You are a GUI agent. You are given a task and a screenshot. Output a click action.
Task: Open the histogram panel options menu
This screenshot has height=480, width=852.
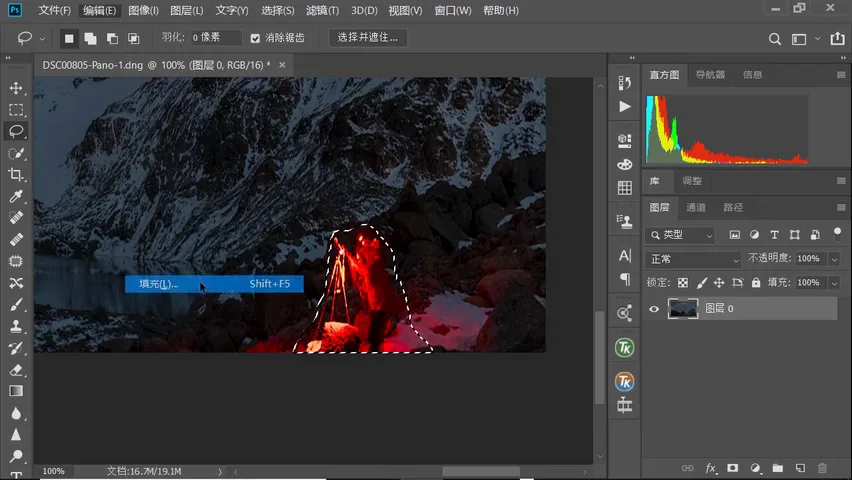tap(841, 75)
